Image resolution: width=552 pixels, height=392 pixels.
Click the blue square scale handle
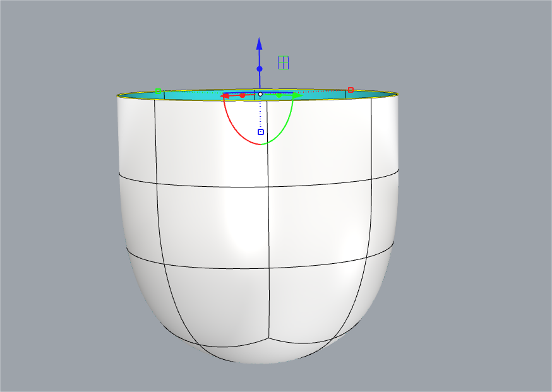click(261, 132)
